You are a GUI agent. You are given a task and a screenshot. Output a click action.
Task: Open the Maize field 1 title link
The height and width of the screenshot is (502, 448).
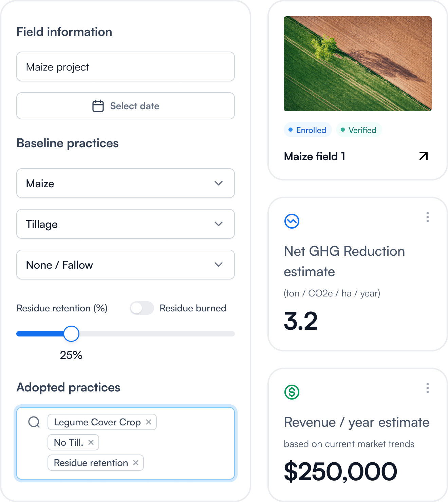tap(315, 156)
